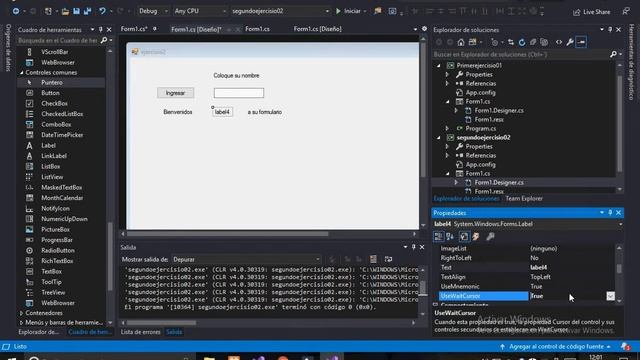The image size is (640, 360).
Task: Open the Mostrar salida de Depurar dropdown
Action: pyautogui.click(x=246, y=259)
